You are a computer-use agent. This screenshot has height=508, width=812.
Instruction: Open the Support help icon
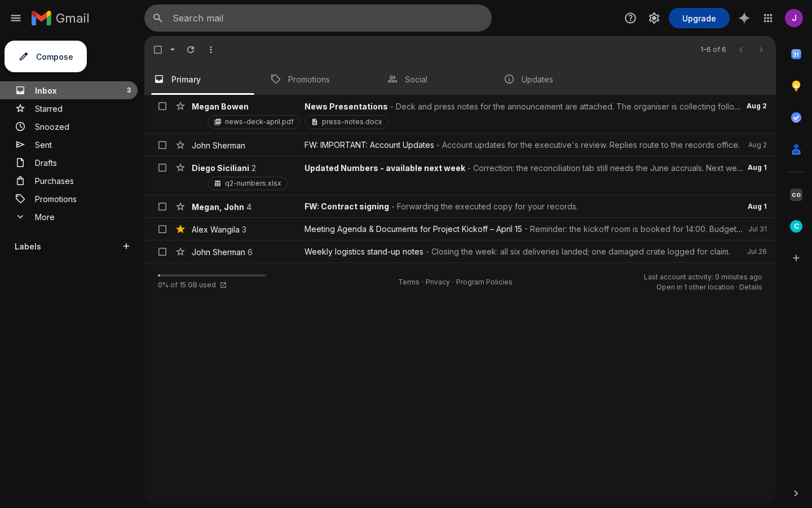click(x=630, y=18)
